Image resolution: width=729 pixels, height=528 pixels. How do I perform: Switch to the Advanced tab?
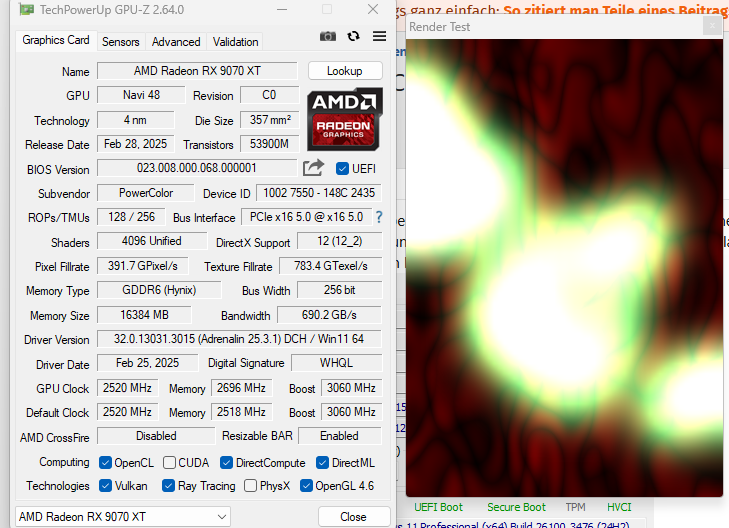point(176,42)
